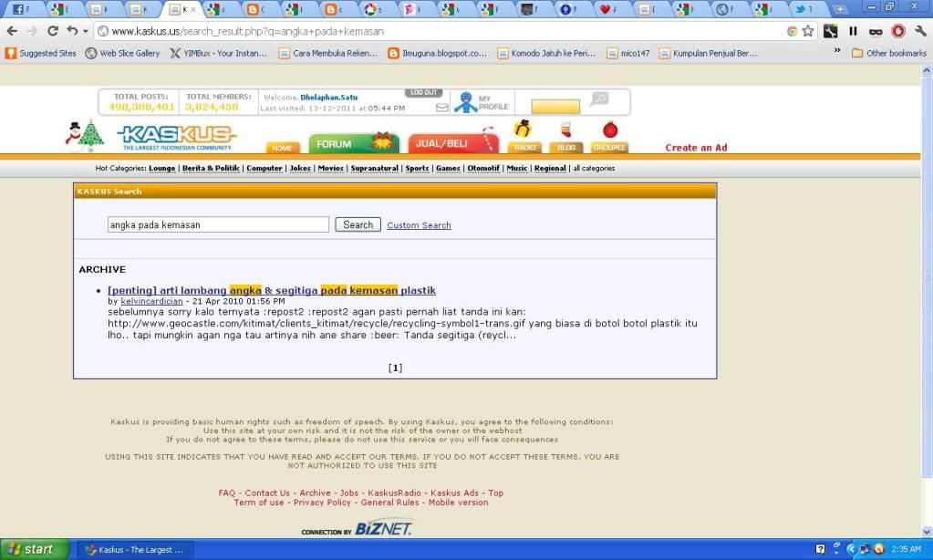Open the Jokes category
The image size is (933, 560).
coord(300,169)
